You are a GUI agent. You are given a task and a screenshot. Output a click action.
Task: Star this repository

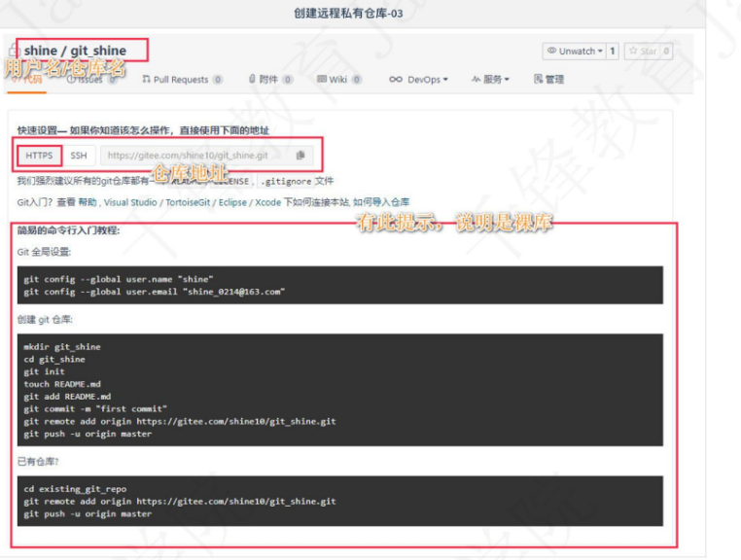click(642, 51)
